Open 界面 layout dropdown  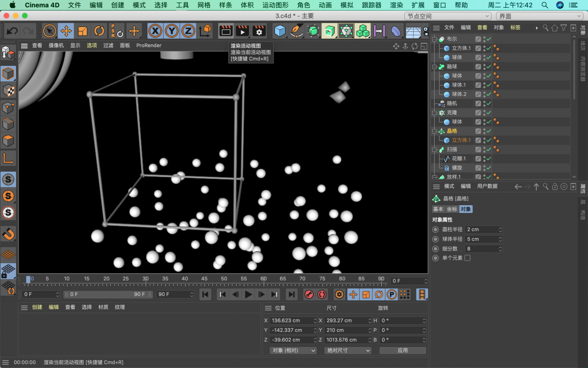tap(540, 16)
